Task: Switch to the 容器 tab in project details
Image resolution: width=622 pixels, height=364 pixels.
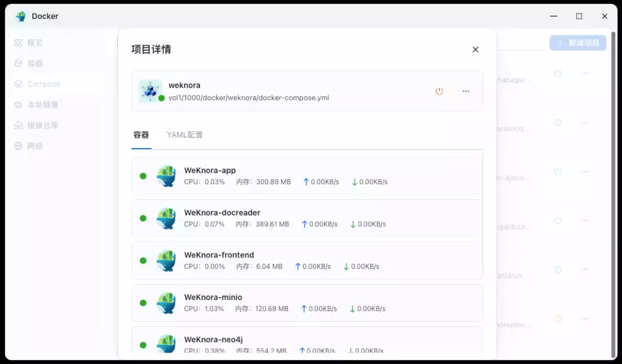Action: coord(142,135)
